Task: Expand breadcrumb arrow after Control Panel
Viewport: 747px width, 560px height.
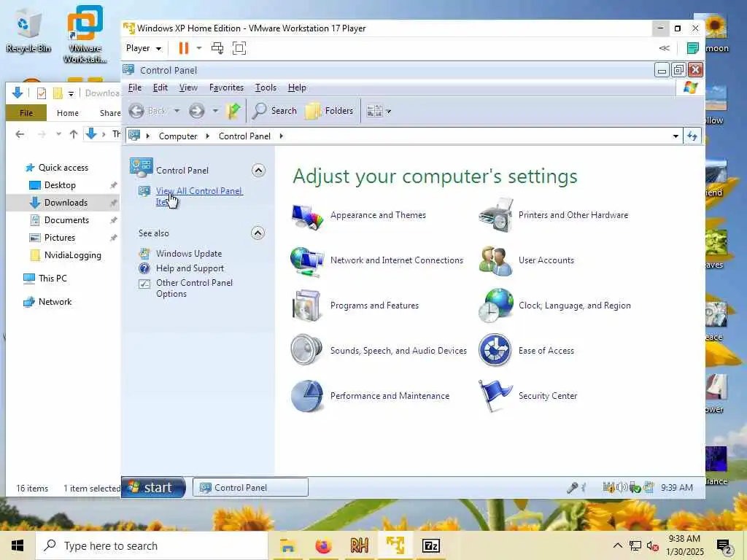Action: [282, 136]
